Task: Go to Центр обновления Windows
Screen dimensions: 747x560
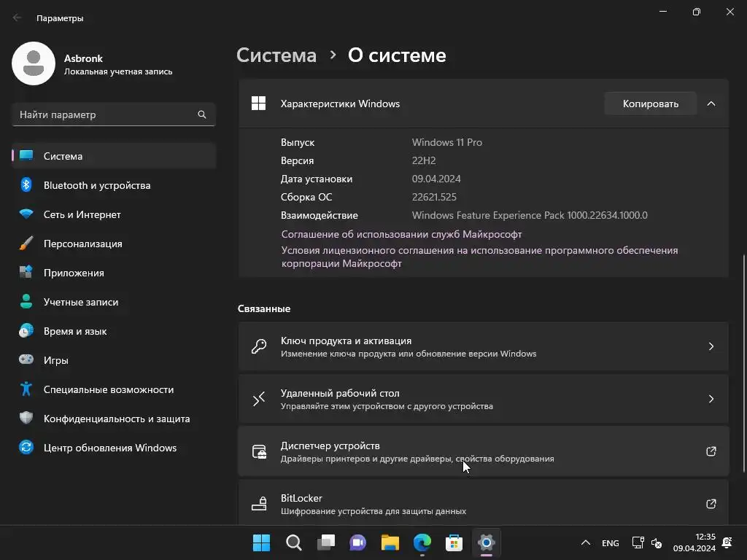Action: click(114, 448)
